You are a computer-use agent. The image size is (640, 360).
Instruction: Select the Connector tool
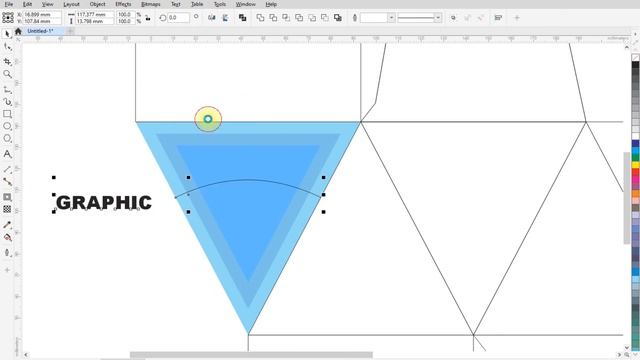coord(7,182)
